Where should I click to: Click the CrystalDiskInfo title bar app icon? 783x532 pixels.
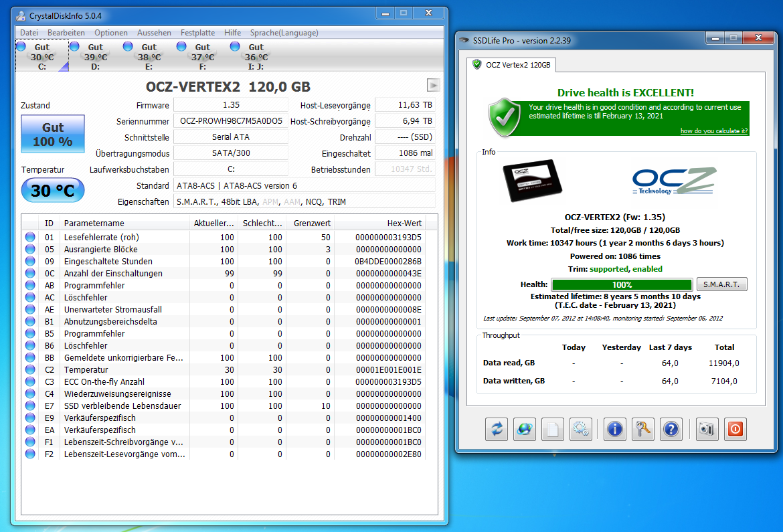point(21,16)
